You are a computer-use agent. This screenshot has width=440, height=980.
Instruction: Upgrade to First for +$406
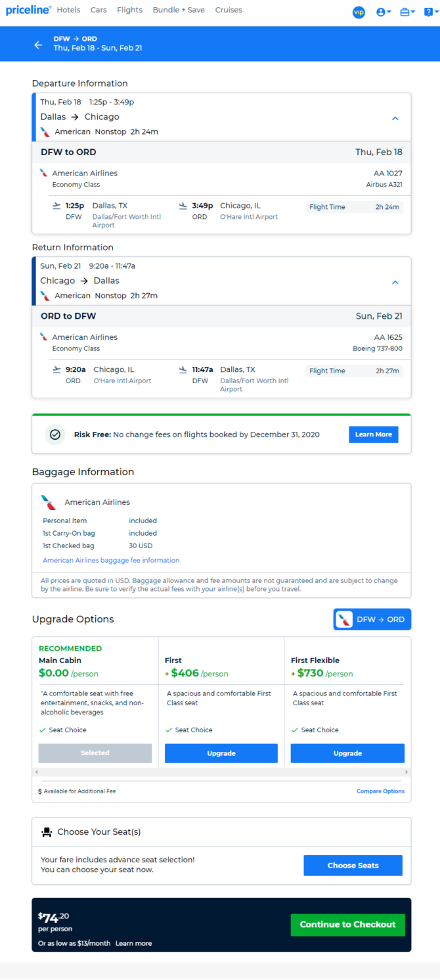221,753
